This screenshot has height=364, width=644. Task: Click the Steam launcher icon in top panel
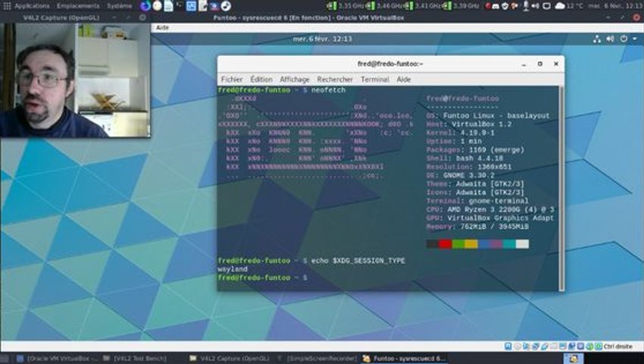click(x=226, y=6)
